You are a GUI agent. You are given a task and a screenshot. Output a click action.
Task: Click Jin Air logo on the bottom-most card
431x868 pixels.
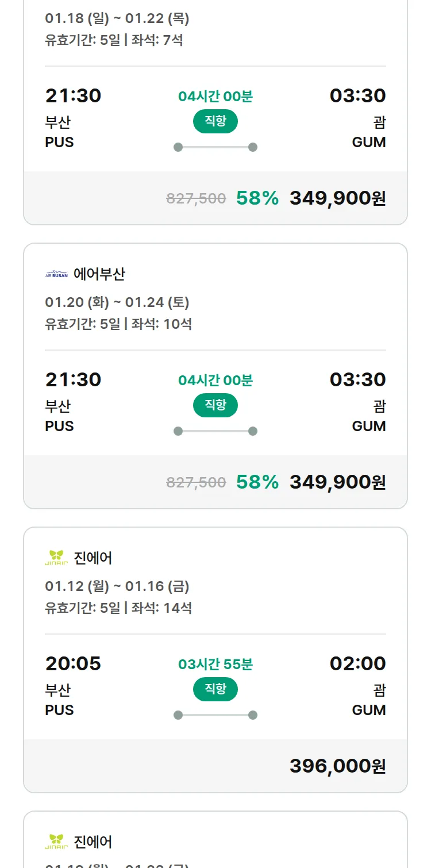(x=56, y=842)
